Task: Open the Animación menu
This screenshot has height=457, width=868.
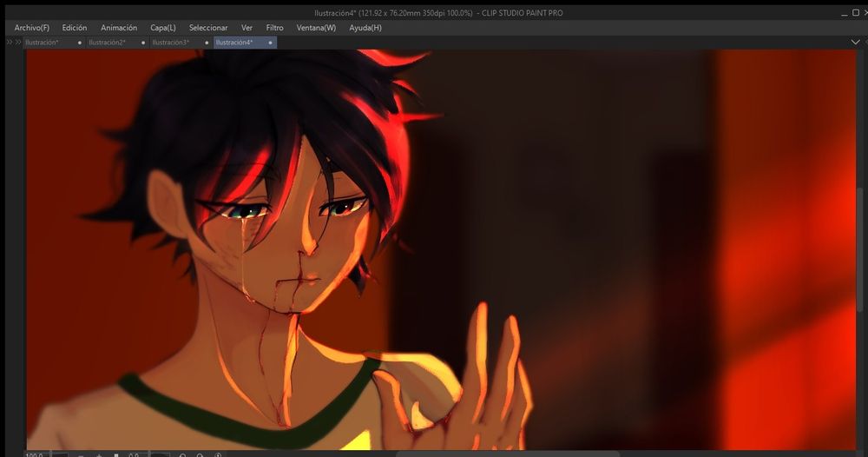Action: pyautogui.click(x=118, y=28)
